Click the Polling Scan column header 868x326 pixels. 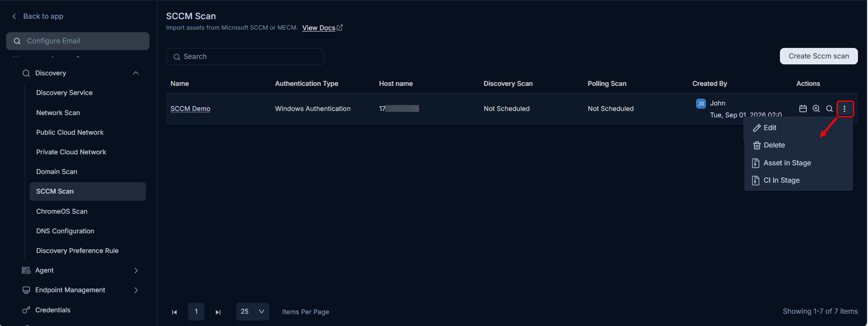(x=607, y=84)
